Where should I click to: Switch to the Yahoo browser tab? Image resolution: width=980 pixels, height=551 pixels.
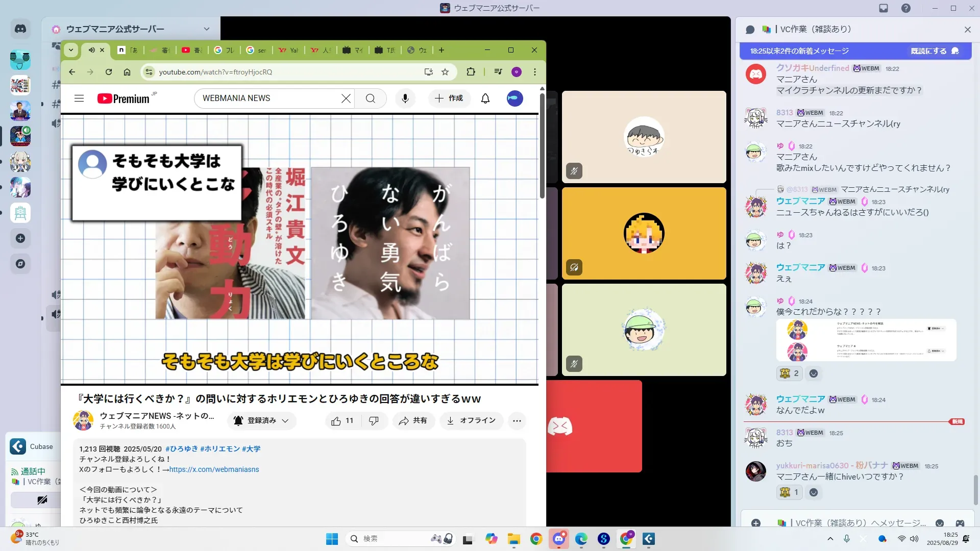click(x=289, y=50)
